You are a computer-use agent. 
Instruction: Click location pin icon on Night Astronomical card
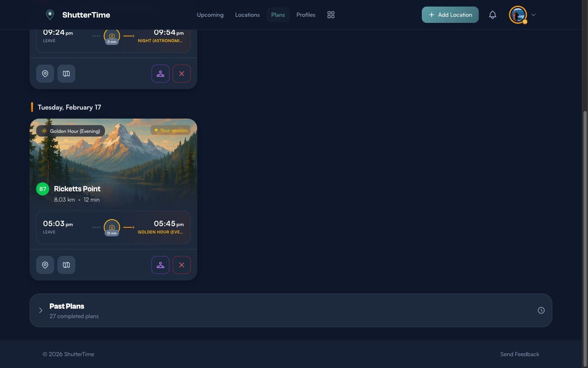coord(45,74)
